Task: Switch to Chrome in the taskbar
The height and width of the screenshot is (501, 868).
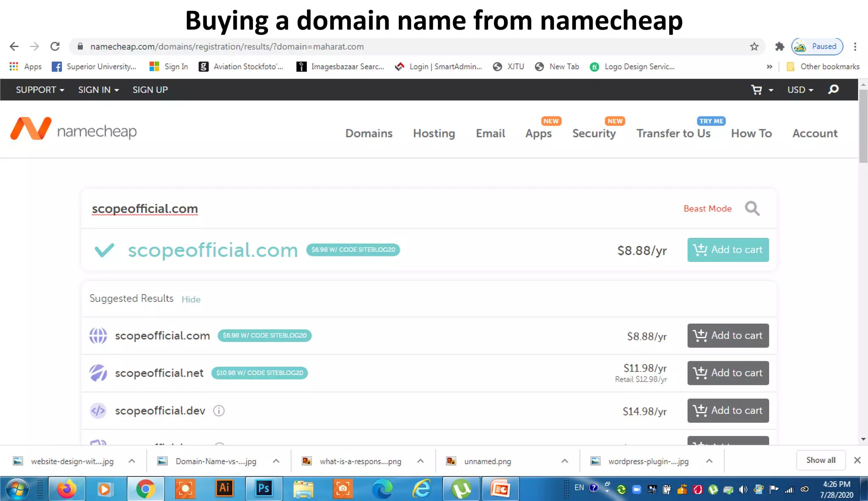Action: coord(145,489)
